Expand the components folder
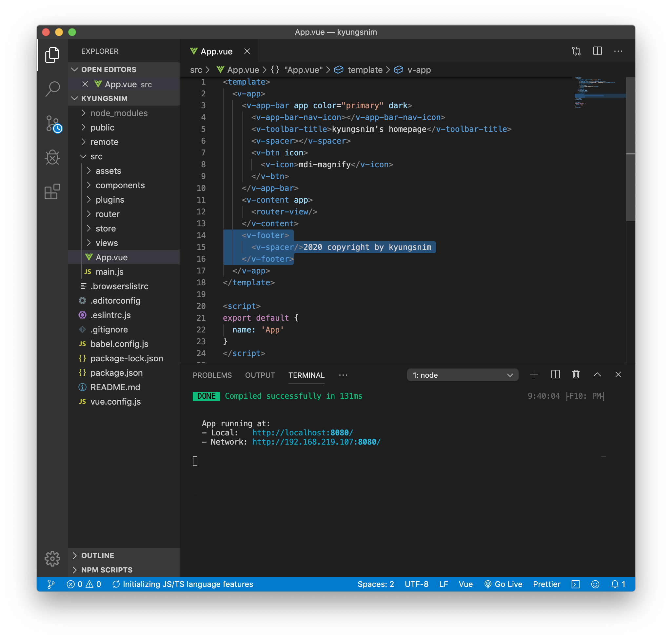Image resolution: width=672 pixels, height=640 pixels. [120, 185]
